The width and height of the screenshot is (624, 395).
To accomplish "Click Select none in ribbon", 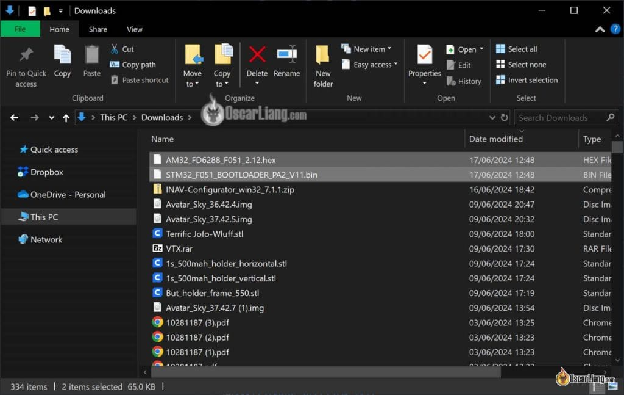I will click(521, 64).
